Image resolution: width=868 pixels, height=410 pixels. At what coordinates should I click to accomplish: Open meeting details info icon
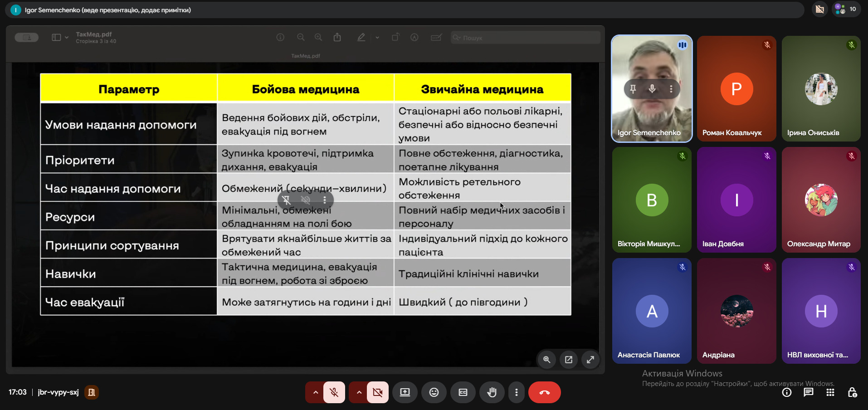pyautogui.click(x=787, y=392)
